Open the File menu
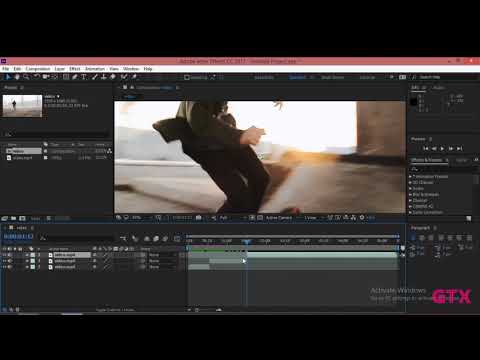Viewport: 480px width, 360px height. click(6, 69)
